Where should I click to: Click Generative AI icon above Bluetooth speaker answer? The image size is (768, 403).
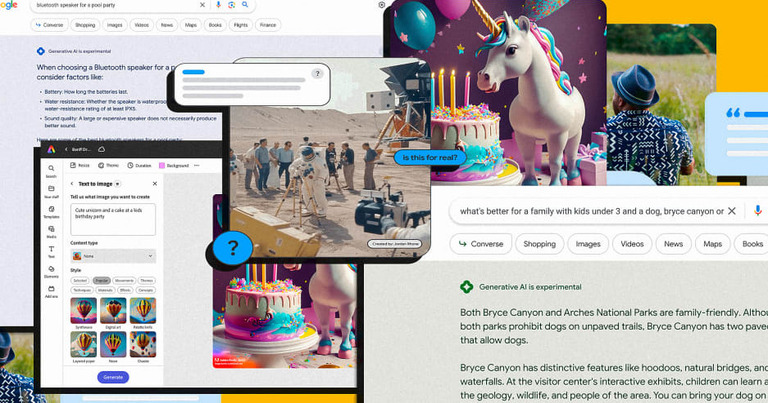click(41, 51)
